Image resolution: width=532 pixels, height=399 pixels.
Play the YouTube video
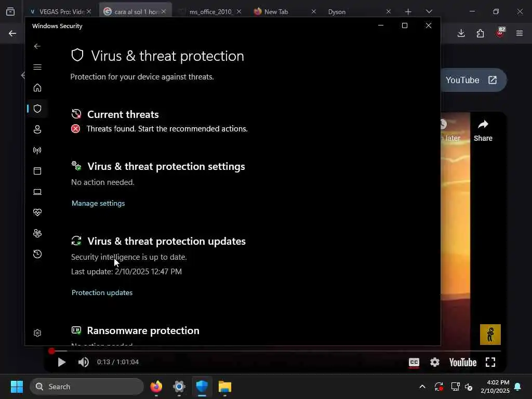pyautogui.click(x=61, y=362)
